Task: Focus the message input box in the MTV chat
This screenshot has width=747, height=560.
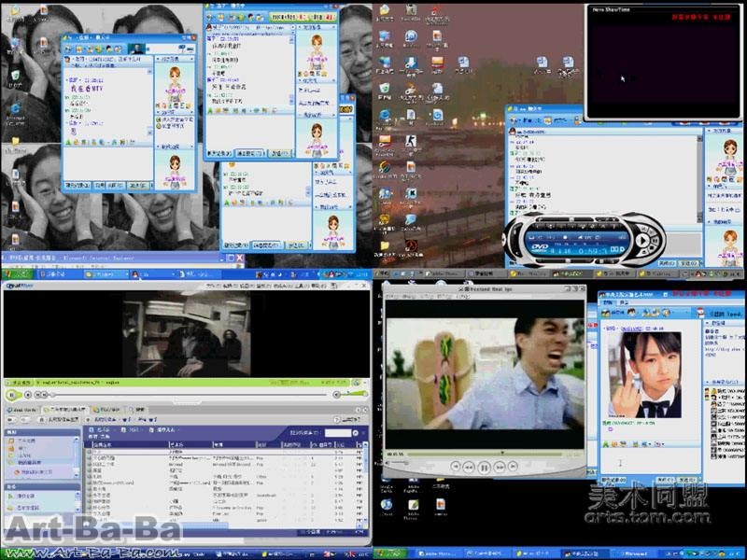Action: [108, 163]
